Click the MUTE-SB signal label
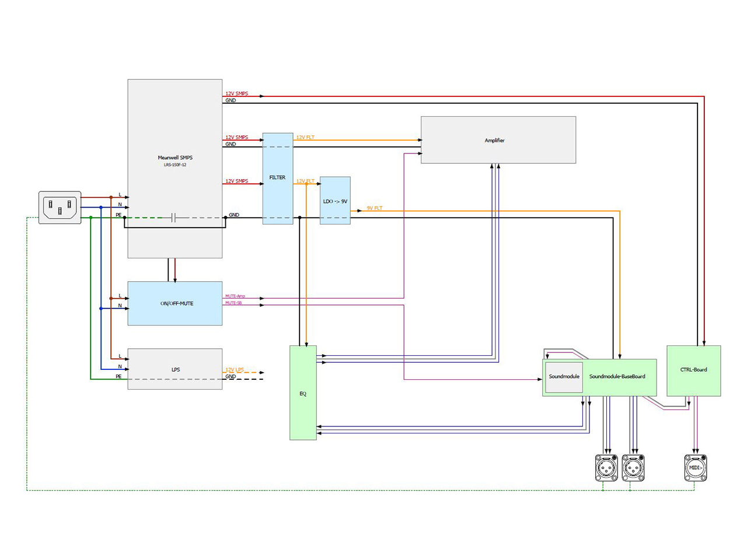Screen dimensions: 747x560 (x=233, y=303)
